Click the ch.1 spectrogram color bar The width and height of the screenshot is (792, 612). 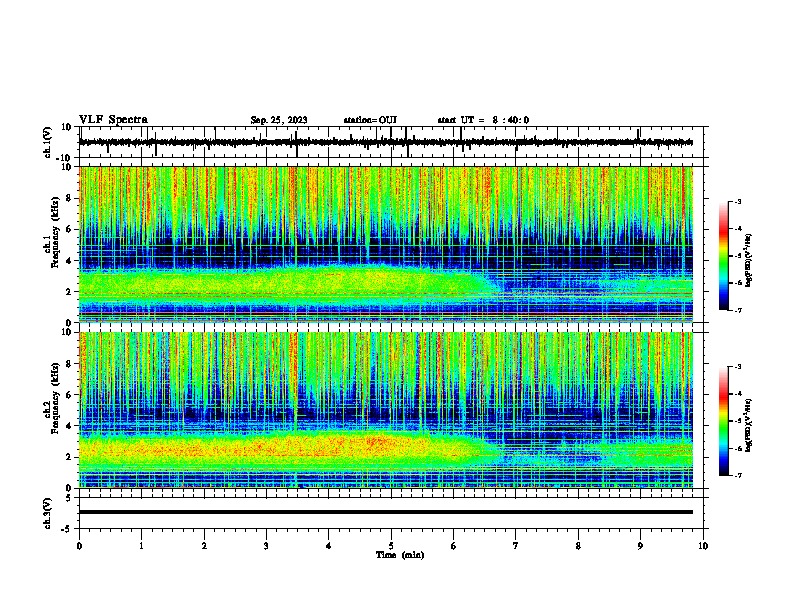(724, 256)
